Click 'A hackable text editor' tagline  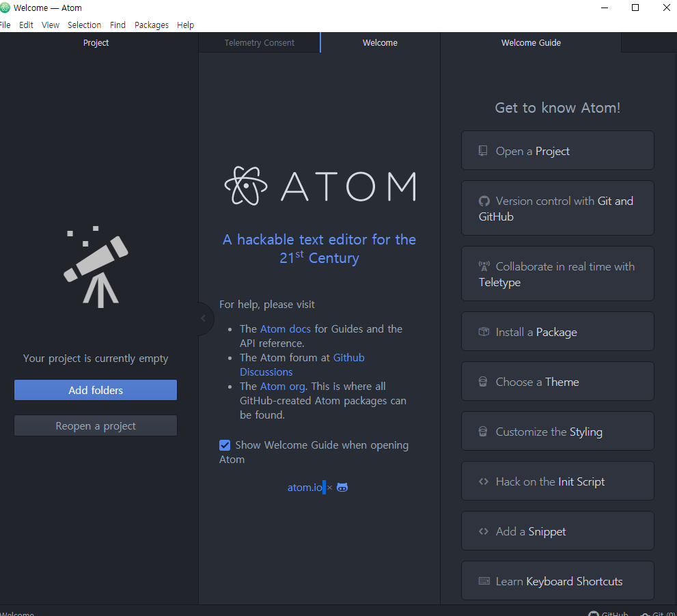(x=319, y=249)
